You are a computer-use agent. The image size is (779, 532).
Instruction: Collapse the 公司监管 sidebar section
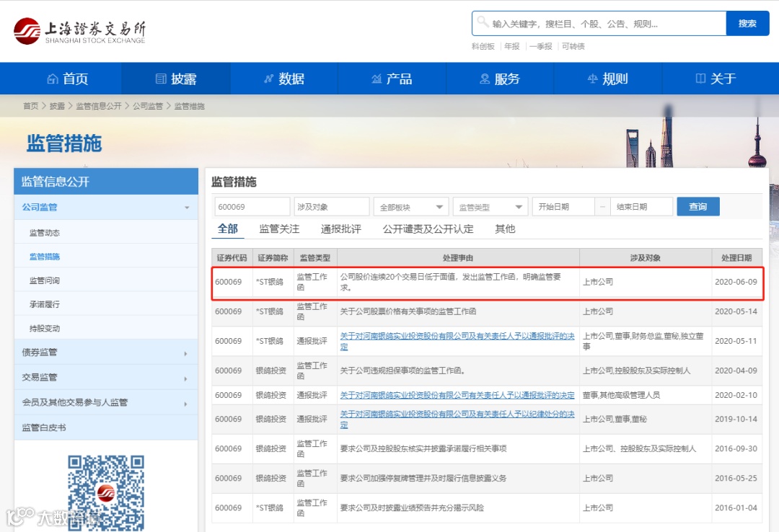click(x=187, y=208)
